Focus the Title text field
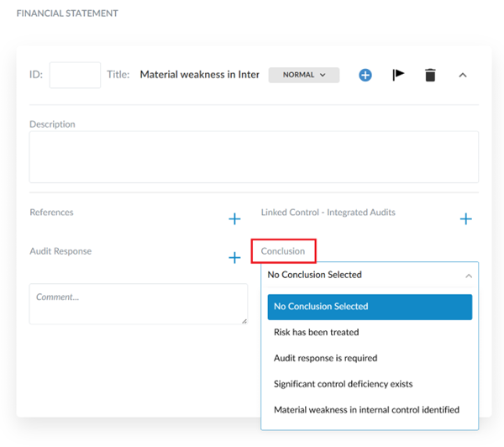504x447 pixels. tap(199, 75)
